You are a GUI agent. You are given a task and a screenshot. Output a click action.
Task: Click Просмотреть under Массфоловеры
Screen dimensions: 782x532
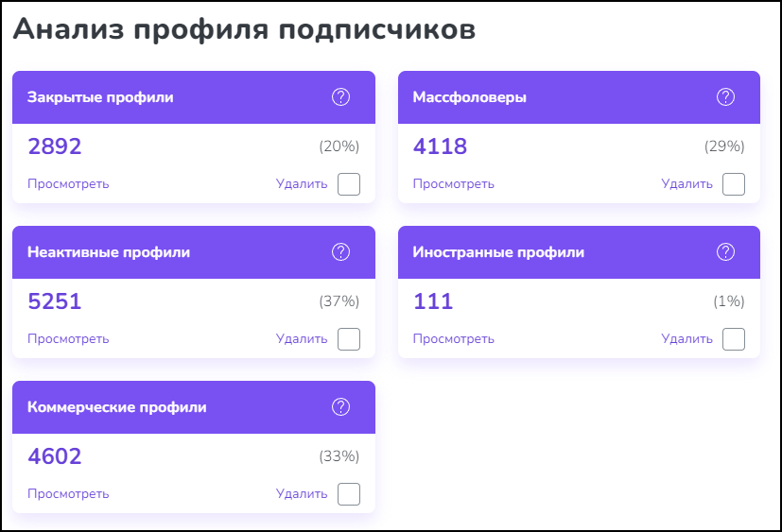[453, 184]
